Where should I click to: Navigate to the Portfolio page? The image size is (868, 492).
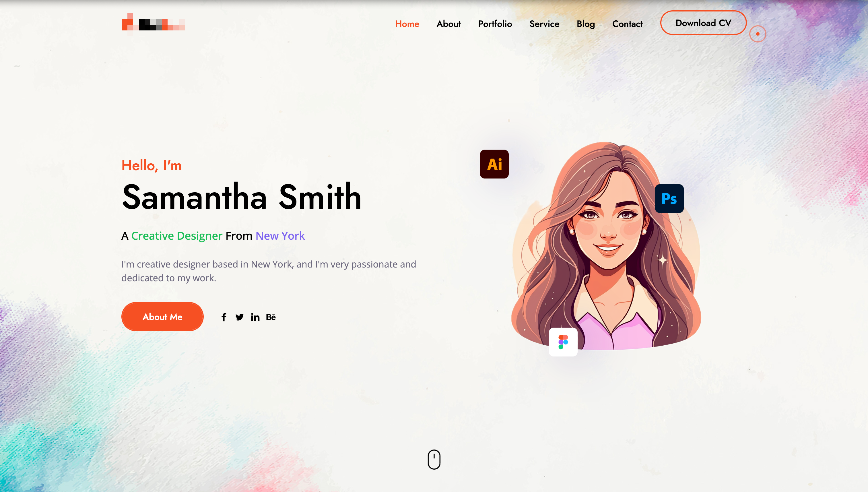(495, 24)
